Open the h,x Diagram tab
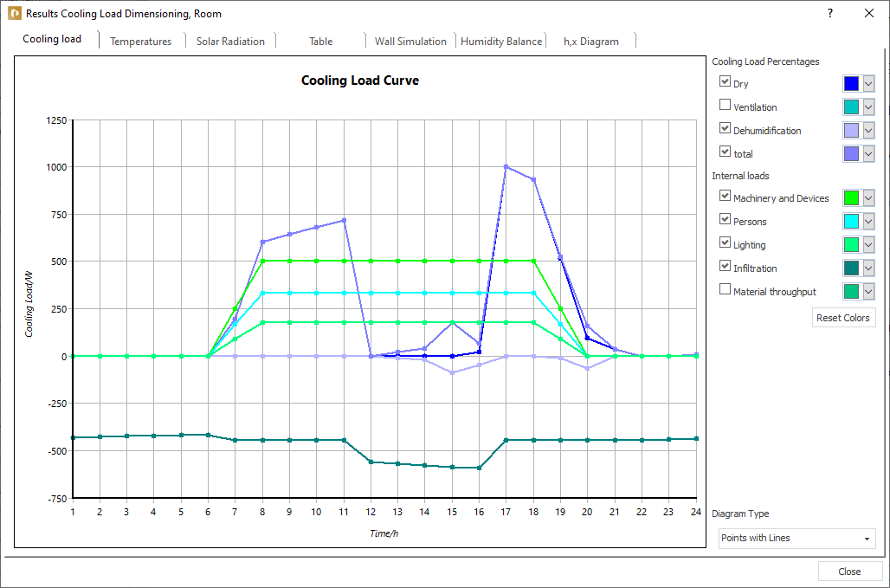890x588 pixels. tap(590, 42)
